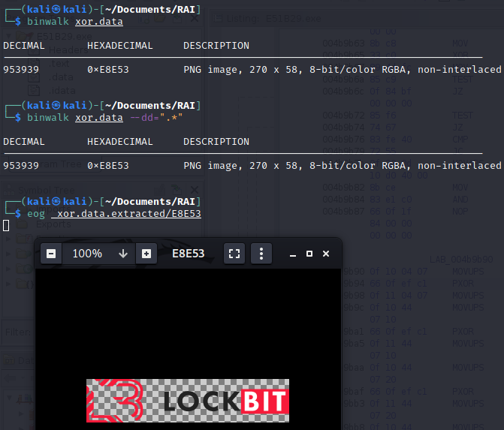This screenshot has width=504, height=430.
Task: Click xor.data in the --dd binwalk command
Action: [x=99, y=118]
